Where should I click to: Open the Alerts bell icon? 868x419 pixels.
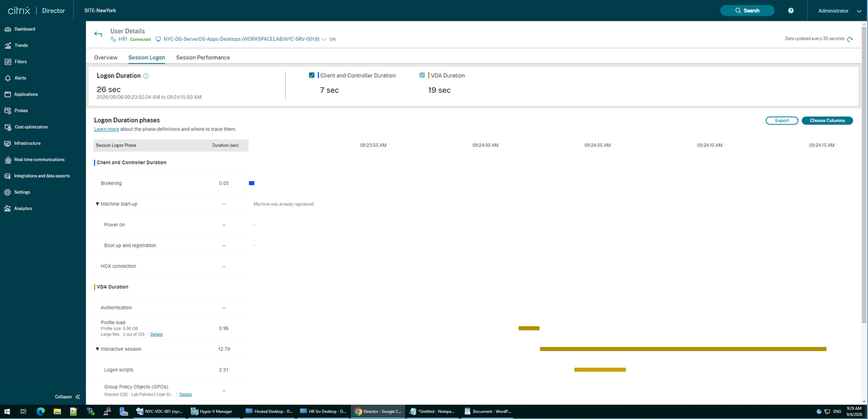(x=7, y=78)
